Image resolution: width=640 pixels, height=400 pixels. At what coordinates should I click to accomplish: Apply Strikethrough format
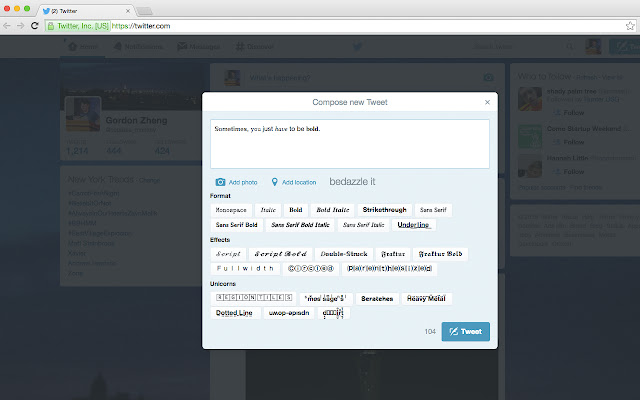point(384,210)
